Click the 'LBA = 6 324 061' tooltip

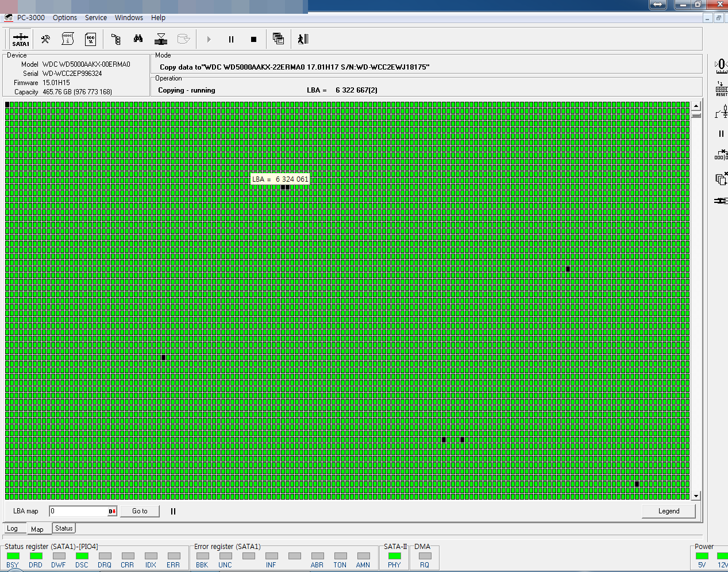coord(280,179)
